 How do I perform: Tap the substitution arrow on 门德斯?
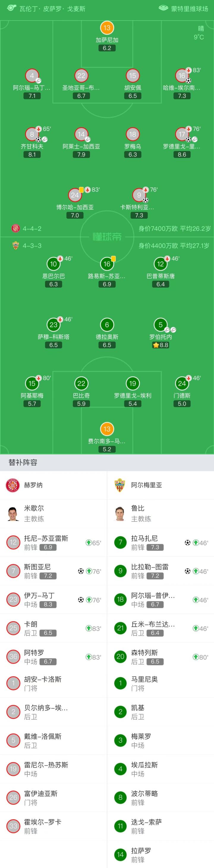[188, 378]
